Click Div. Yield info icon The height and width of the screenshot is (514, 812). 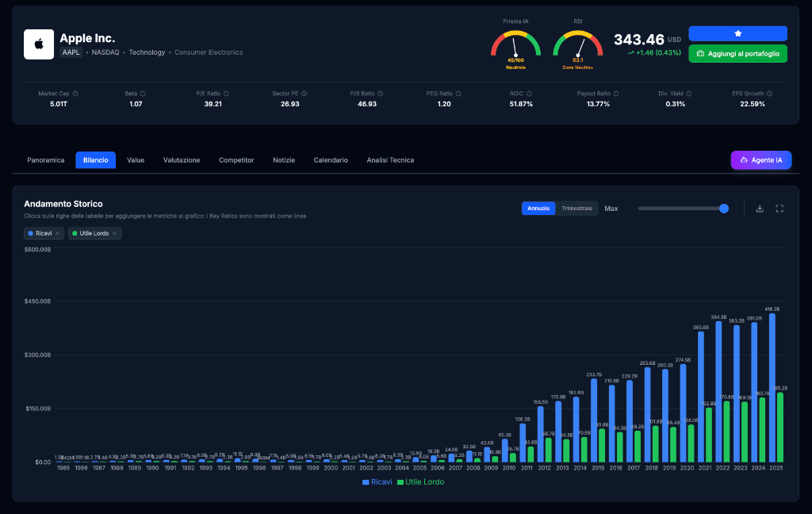tap(689, 94)
